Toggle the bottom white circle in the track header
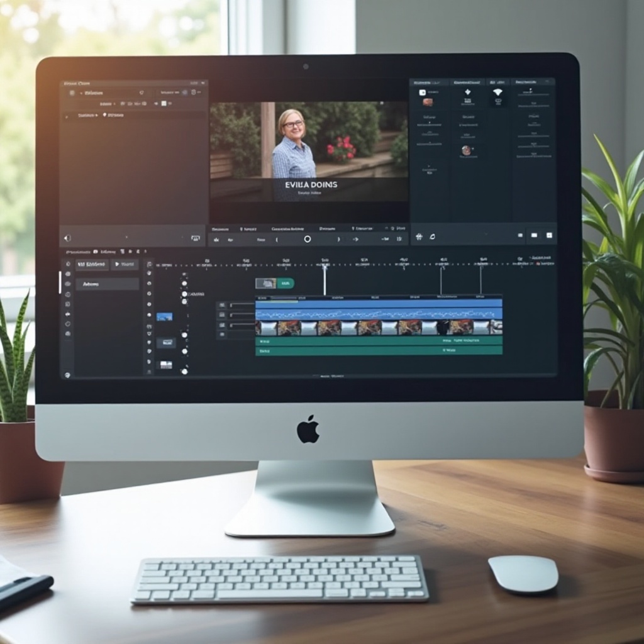The width and height of the screenshot is (644, 644). coord(184,372)
